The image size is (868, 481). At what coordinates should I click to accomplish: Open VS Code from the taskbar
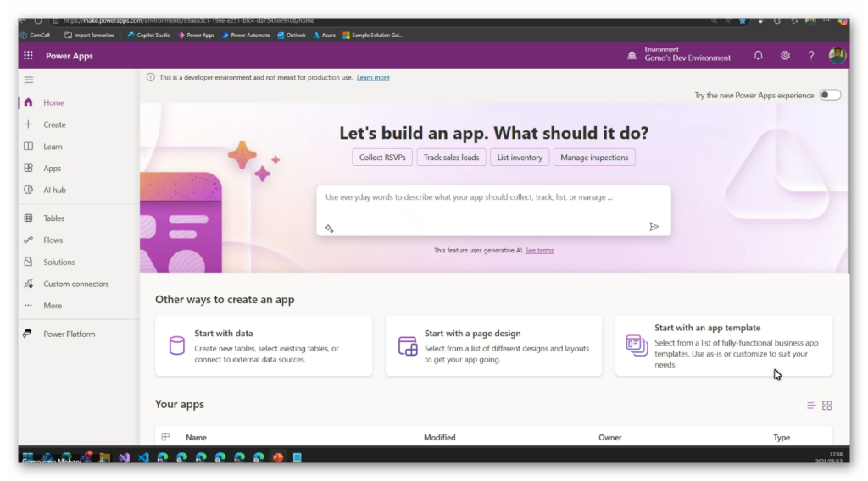click(x=143, y=457)
